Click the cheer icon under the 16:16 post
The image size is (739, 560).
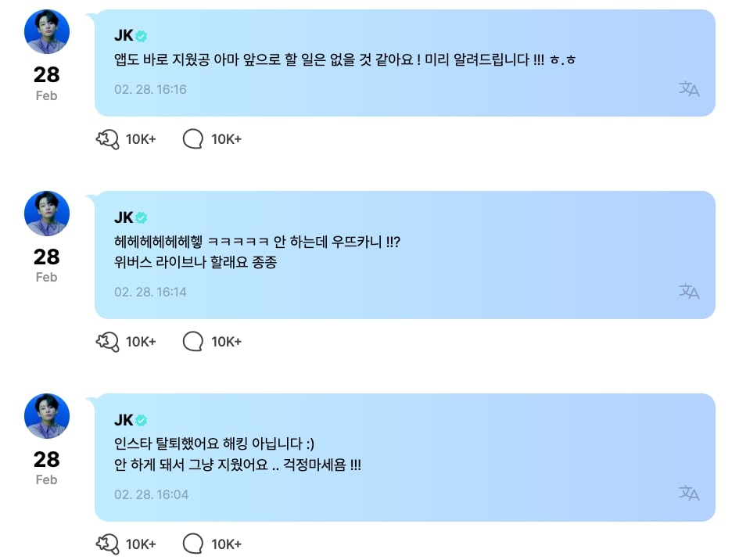[107, 139]
